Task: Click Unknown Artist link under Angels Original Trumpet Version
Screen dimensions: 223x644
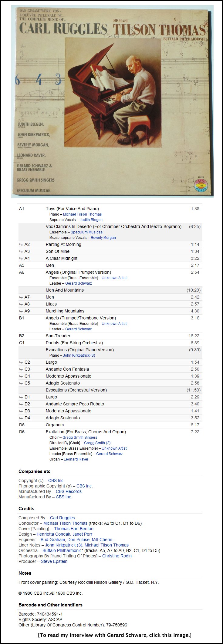Action: pyautogui.click(x=114, y=278)
